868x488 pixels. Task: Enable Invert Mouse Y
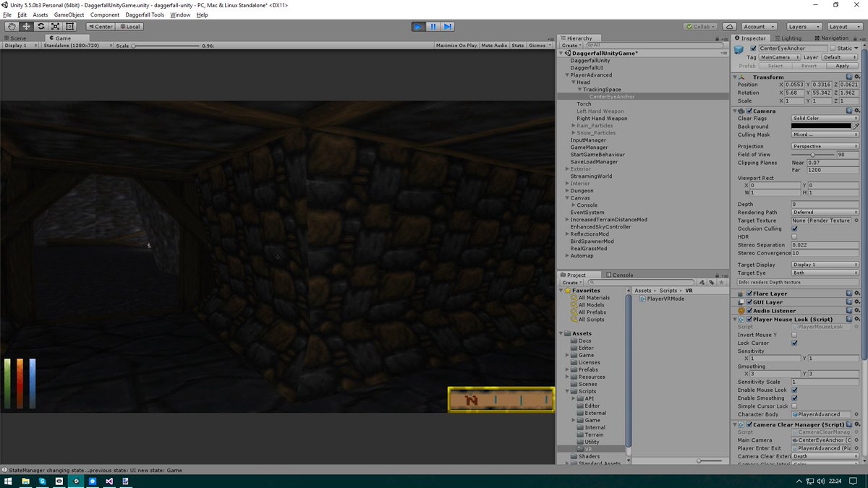[x=794, y=335]
